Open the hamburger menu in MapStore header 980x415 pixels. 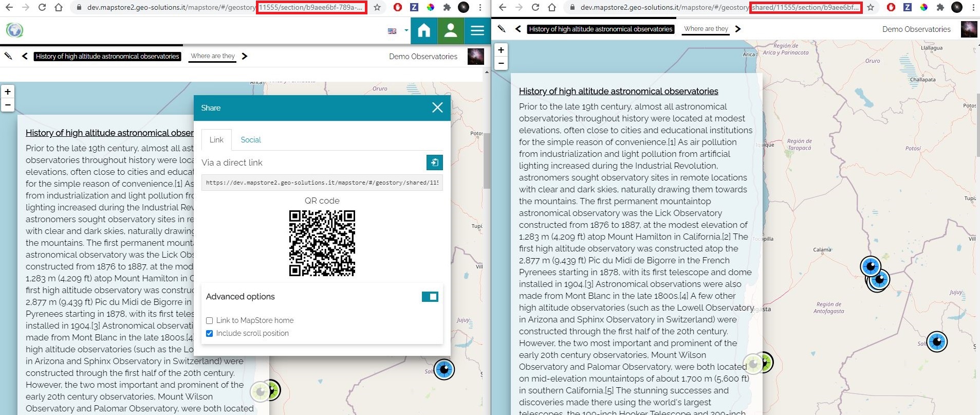pyautogui.click(x=477, y=31)
